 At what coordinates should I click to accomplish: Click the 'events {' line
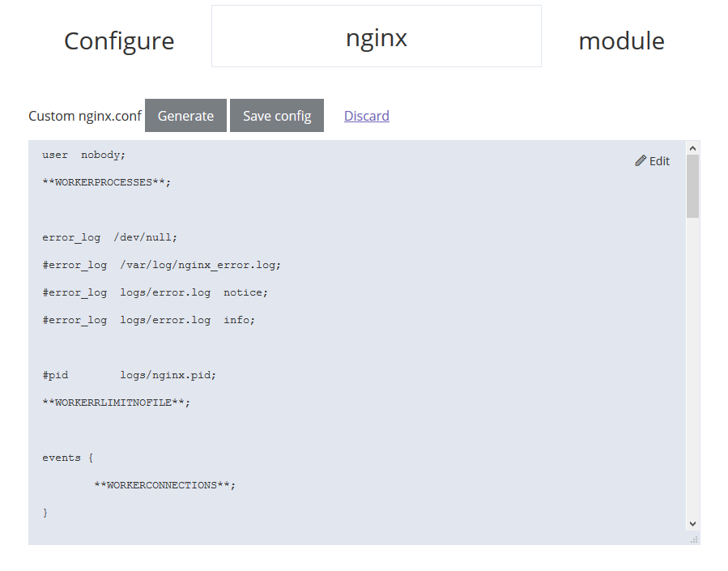click(68, 458)
